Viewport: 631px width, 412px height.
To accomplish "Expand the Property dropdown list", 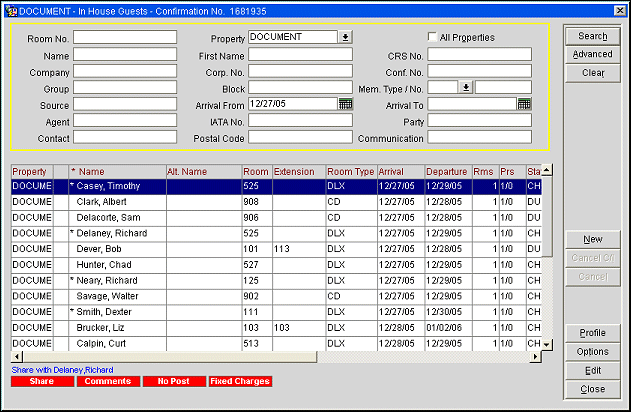I will pyautogui.click(x=345, y=37).
